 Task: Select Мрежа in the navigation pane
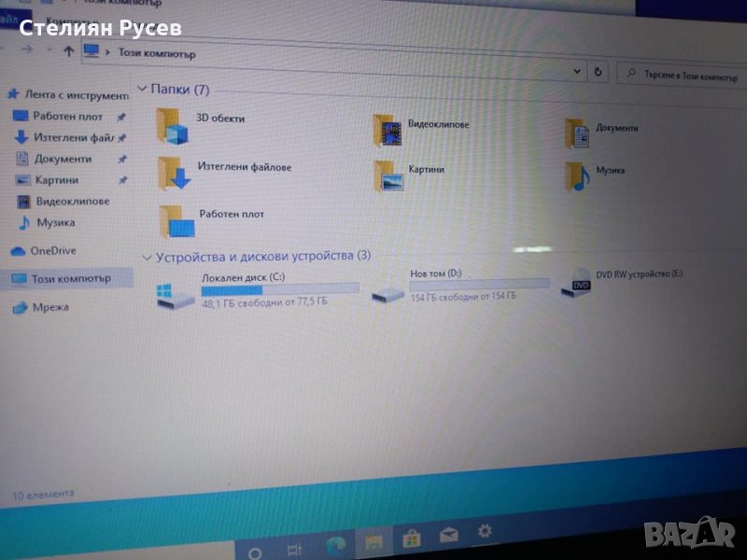coord(49,307)
